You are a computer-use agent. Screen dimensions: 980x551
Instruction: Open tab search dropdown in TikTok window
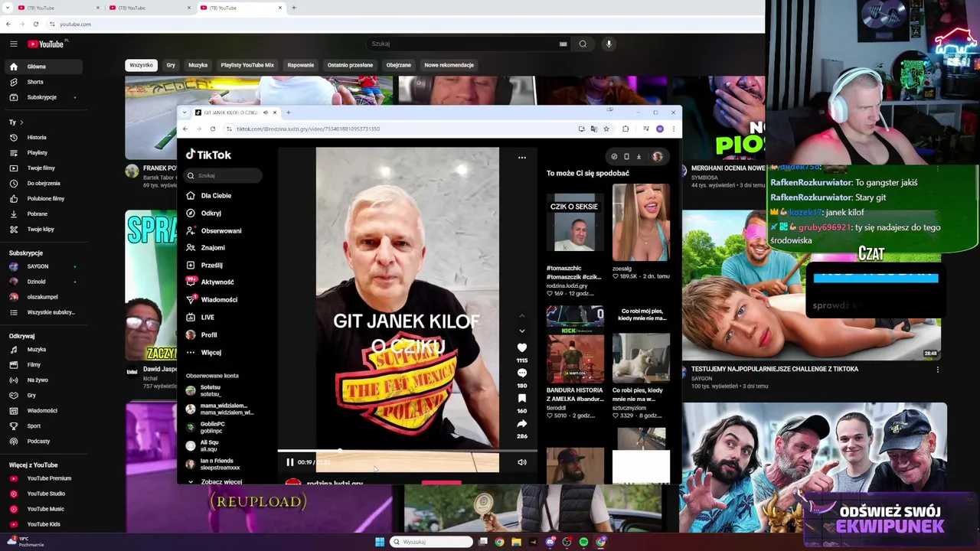click(x=184, y=112)
